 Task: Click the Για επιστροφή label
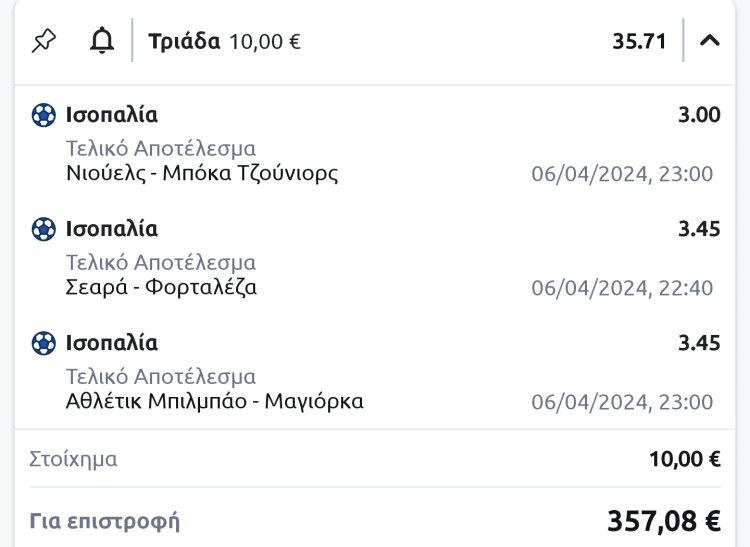point(105,521)
